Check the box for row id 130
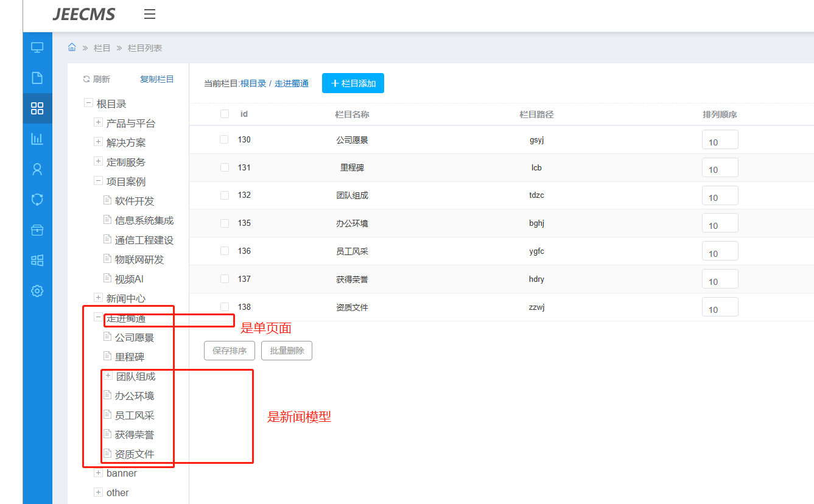Screen dimensions: 814x504 click(x=224, y=139)
